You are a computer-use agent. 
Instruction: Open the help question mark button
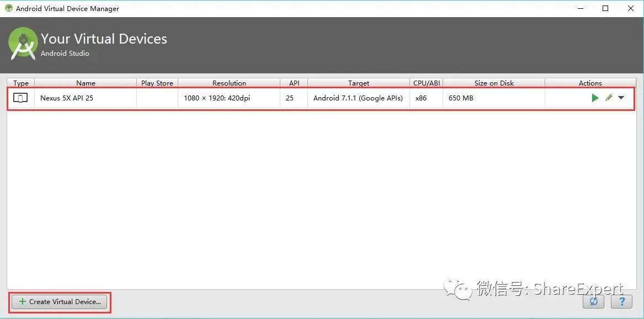(621, 302)
